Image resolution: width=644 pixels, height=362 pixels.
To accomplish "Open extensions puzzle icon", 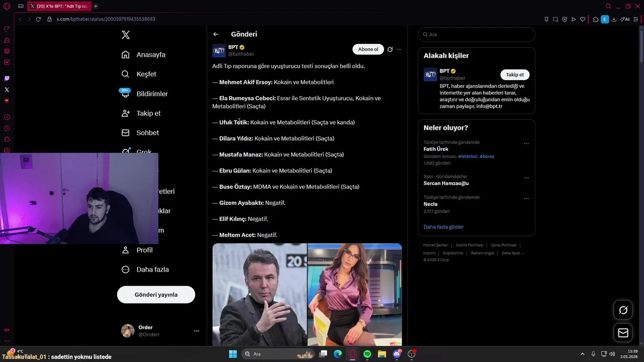I will point(596,19).
